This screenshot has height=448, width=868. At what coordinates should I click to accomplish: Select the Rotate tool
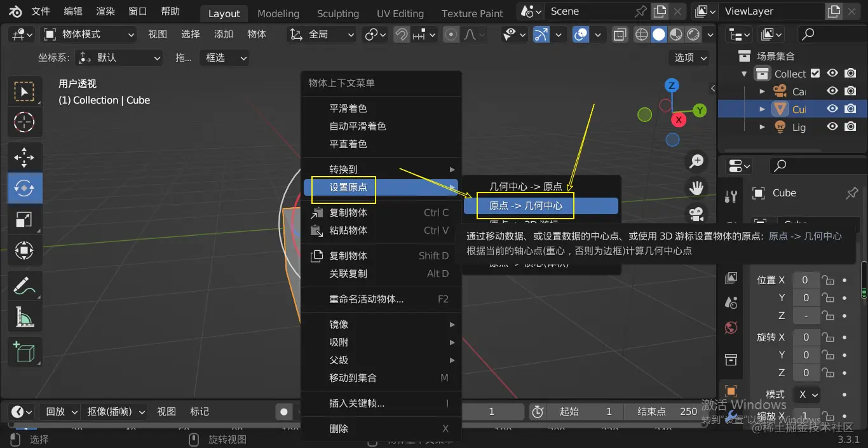point(24,187)
